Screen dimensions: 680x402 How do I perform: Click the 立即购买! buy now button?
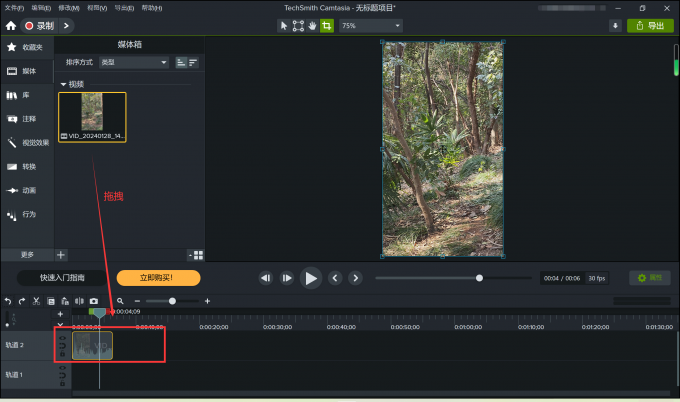(158, 278)
